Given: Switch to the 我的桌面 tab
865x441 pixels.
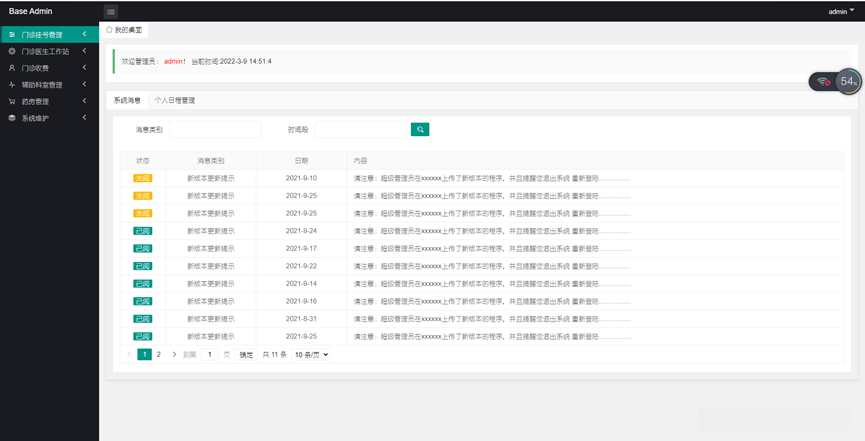Looking at the screenshot, I should coord(124,30).
